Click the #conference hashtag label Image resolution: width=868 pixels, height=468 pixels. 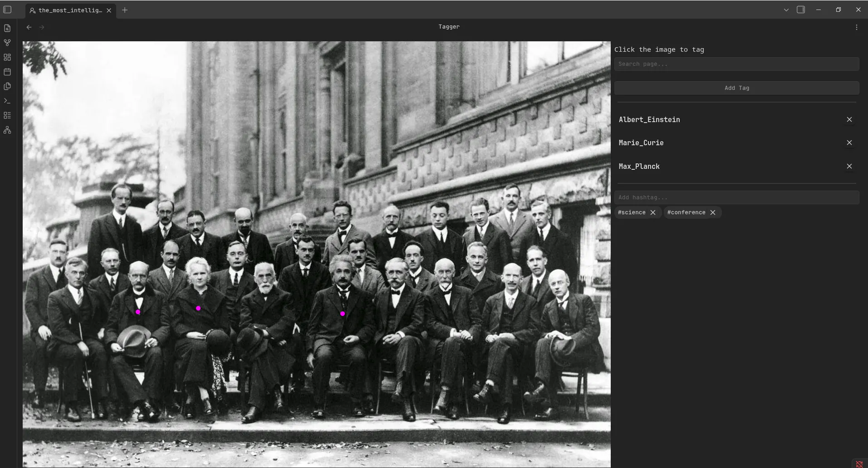[686, 212]
